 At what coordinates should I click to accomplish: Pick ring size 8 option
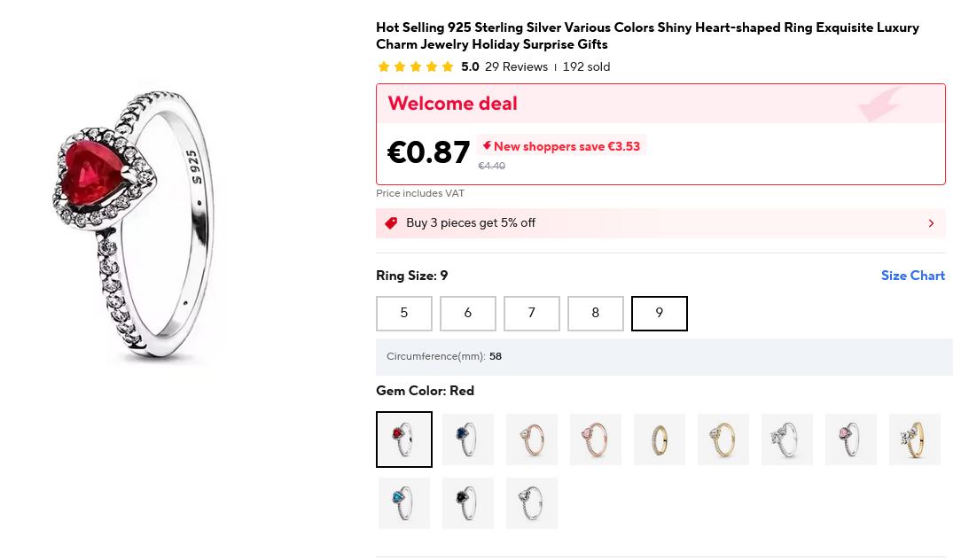[596, 314]
